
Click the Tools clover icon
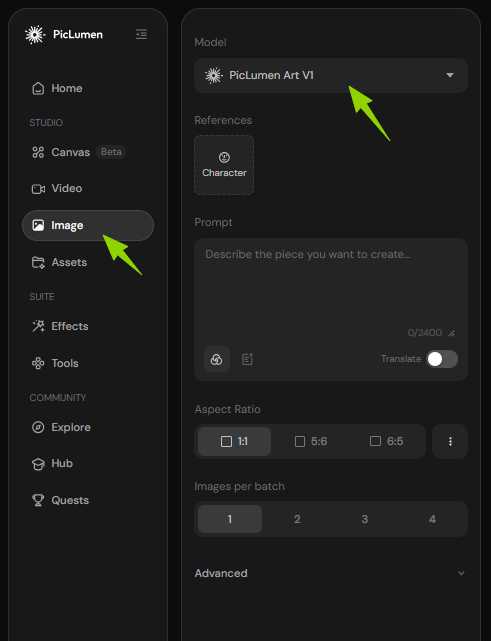coord(38,363)
